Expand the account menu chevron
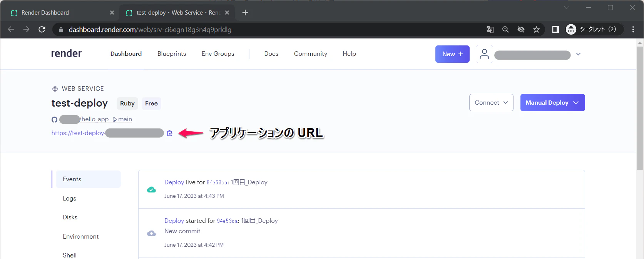This screenshot has height=259, width=644. tap(578, 54)
